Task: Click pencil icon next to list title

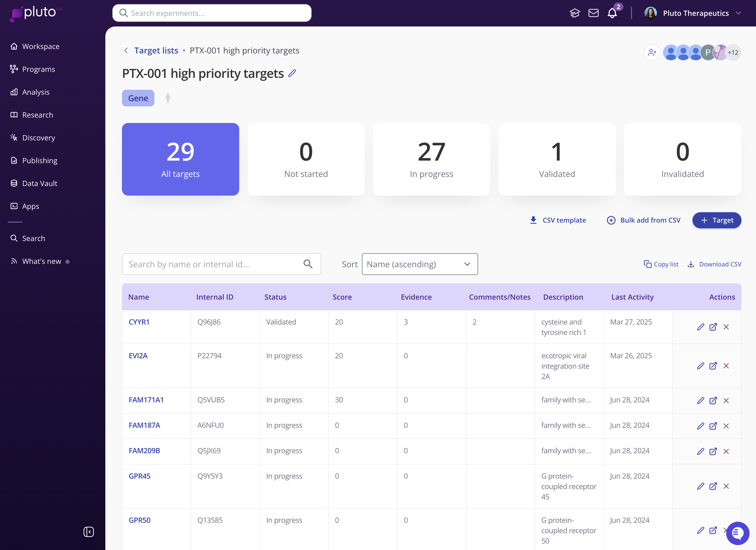Action: (x=292, y=73)
